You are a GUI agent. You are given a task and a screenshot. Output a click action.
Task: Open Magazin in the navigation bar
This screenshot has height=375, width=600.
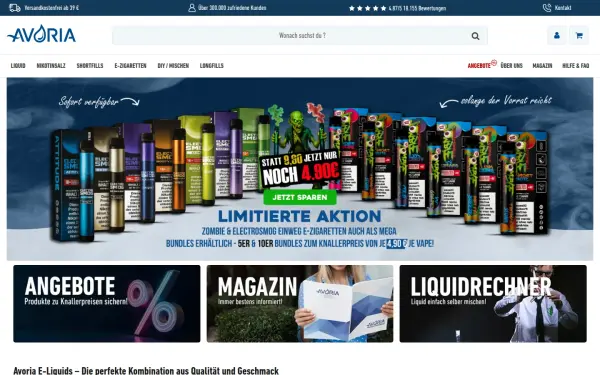click(542, 66)
